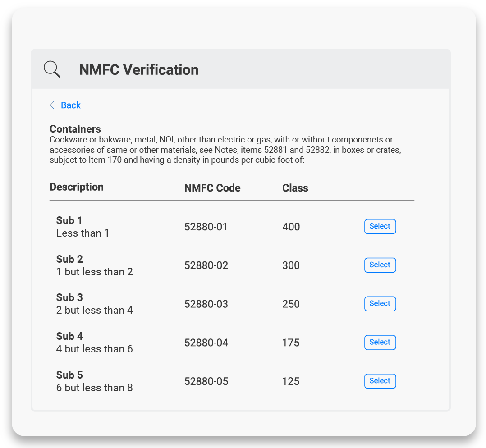Image resolution: width=486 pixels, height=448 pixels.
Task: Click class value 250
Action: (291, 304)
